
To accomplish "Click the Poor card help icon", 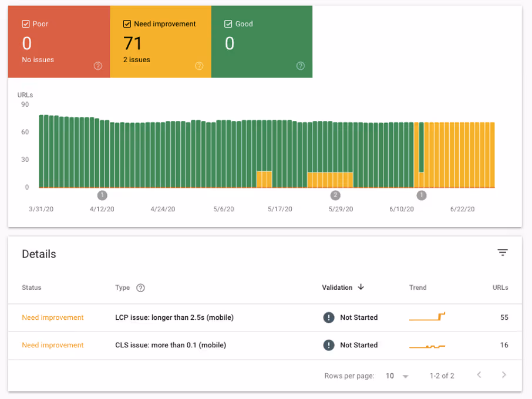I will pos(98,66).
